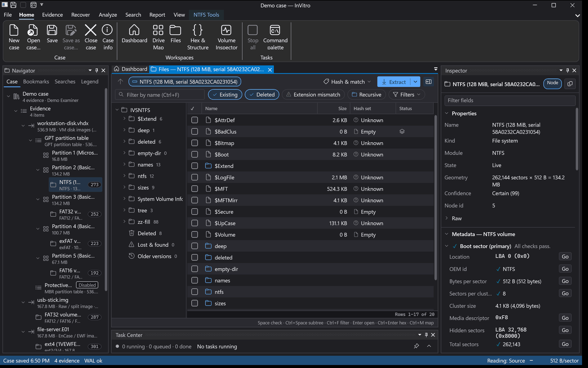Open case via ribbon icon
Image resolution: width=588 pixels, height=368 pixels.
click(33, 37)
